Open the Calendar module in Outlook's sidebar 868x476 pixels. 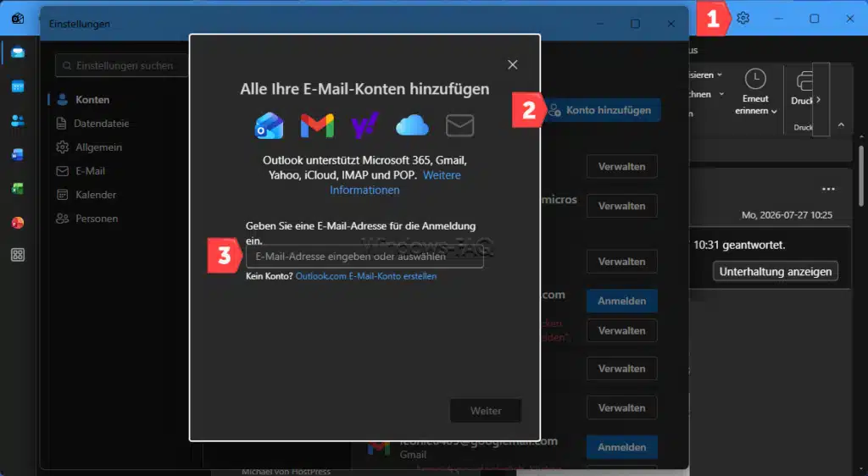pos(18,86)
